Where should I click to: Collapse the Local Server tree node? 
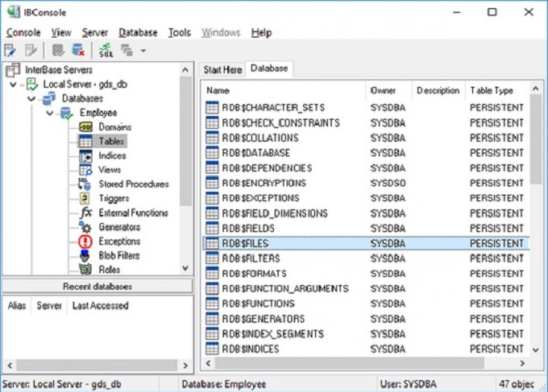point(13,85)
